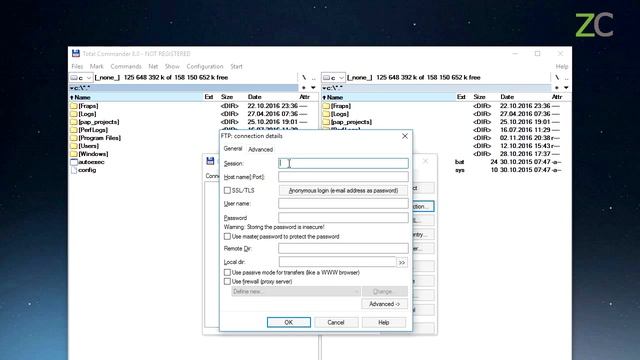Select the [Users] folder in left panel
The height and width of the screenshot is (360, 640).
point(84,146)
